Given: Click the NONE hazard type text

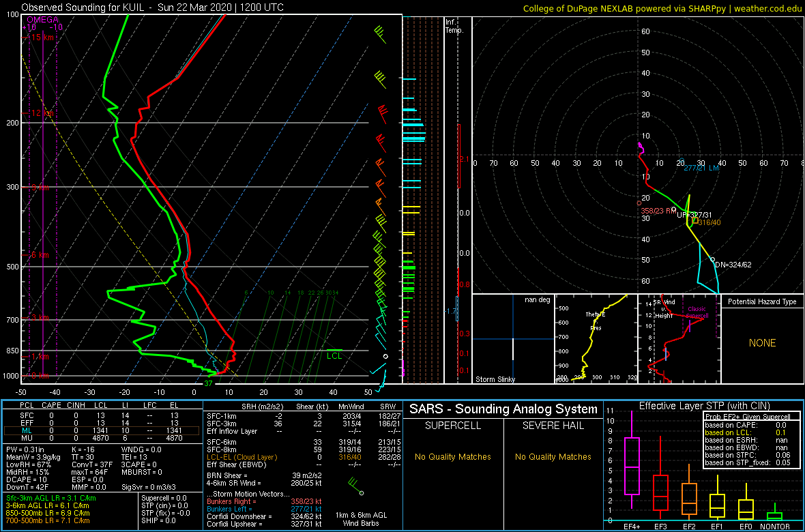Looking at the screenshot, I should (762, 343).
